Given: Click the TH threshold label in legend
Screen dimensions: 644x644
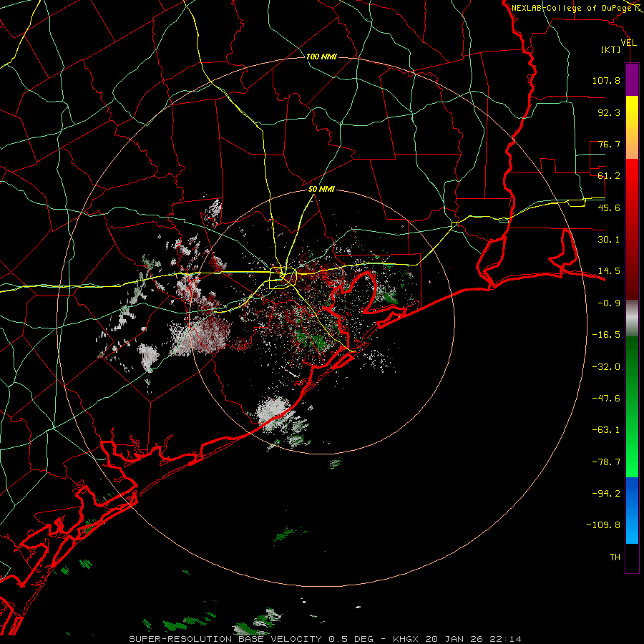Looking at the screenshot, I should [x=615, y=557].
